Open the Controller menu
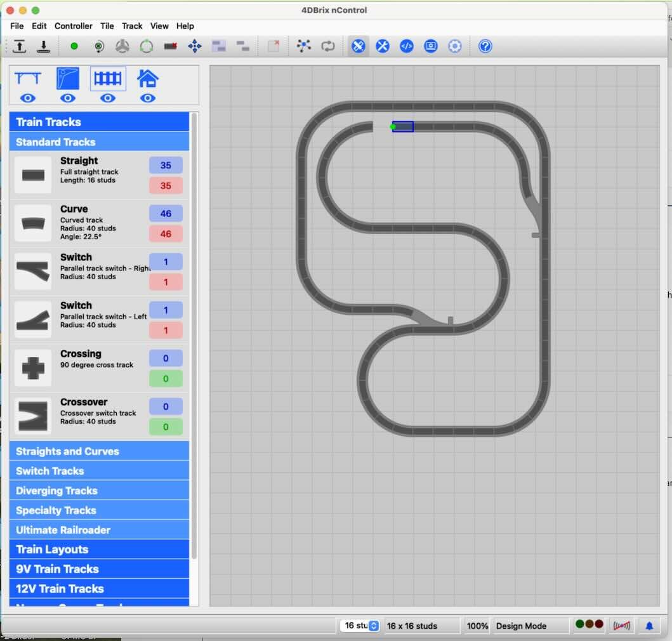The image size is (672, 641). click(x=74, y=26)
